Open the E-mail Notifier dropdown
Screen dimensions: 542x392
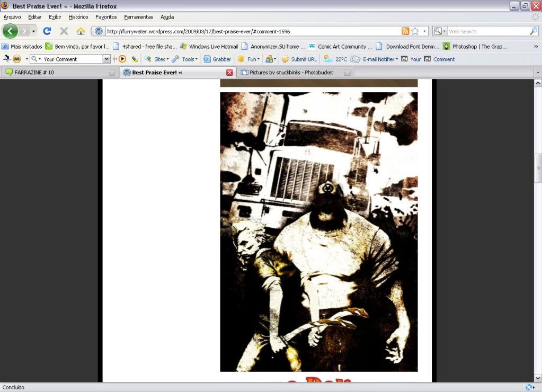point(375,59)
